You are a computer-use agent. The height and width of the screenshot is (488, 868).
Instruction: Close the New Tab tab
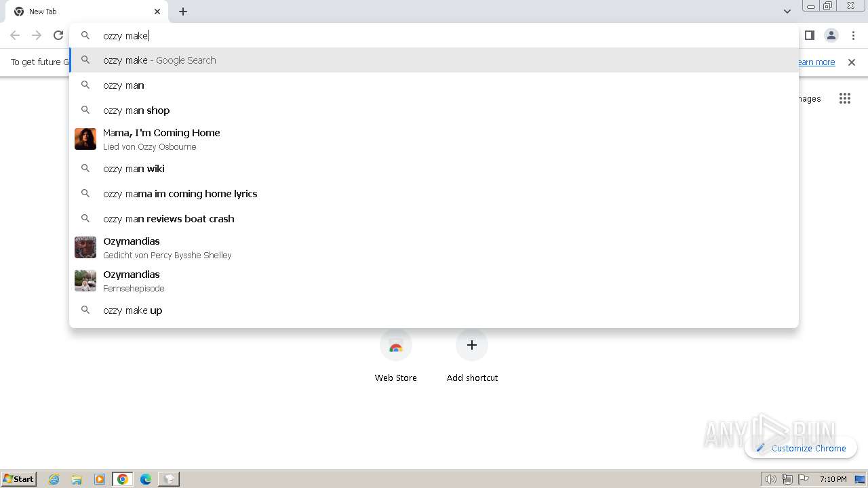(x=157, y=12)
